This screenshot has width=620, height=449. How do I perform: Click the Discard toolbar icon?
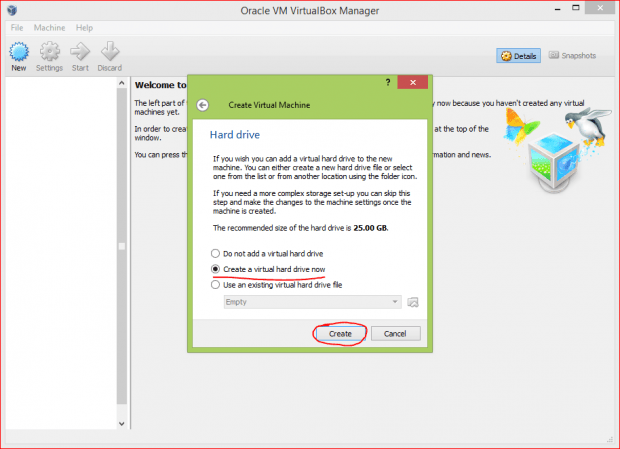110,52
